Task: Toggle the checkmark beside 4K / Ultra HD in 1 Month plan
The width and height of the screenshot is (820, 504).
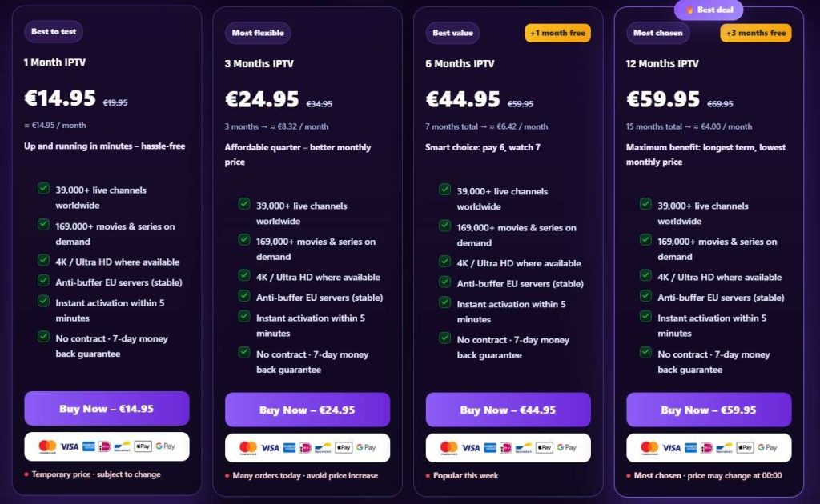Action: [x=43, y=262]
